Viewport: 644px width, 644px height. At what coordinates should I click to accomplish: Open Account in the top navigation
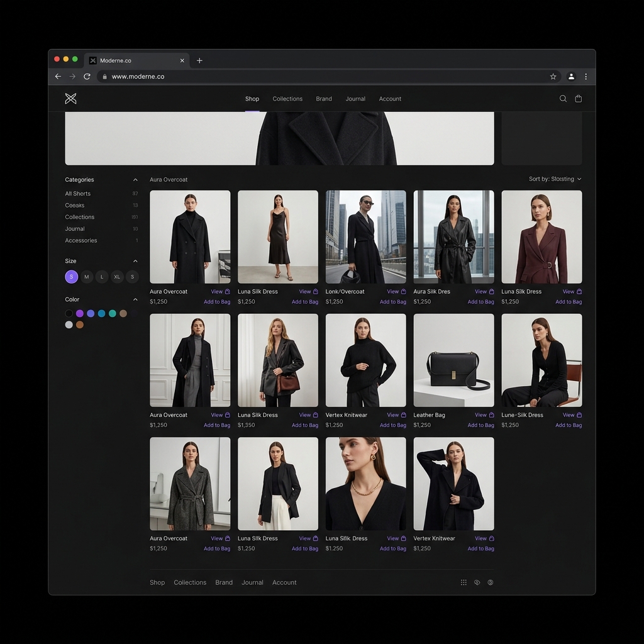coord(390,99)
